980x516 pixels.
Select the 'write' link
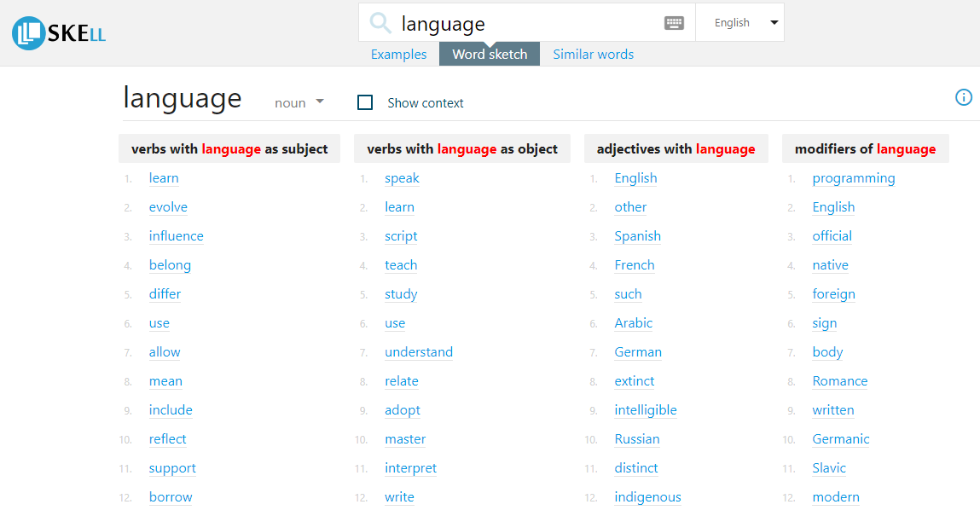tap(399, 497)
